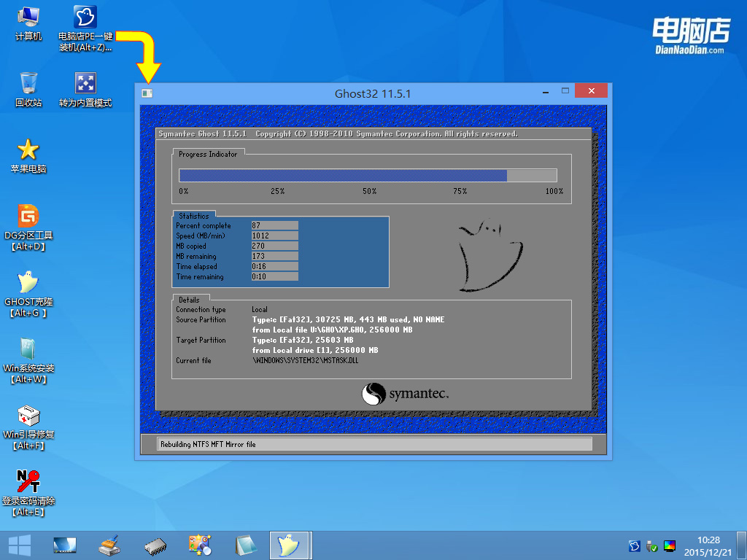Image resolution: width=747 pixels, height=560 pixels.
Task: Click the USB safely remove tray icon
Action: (651, 545)
